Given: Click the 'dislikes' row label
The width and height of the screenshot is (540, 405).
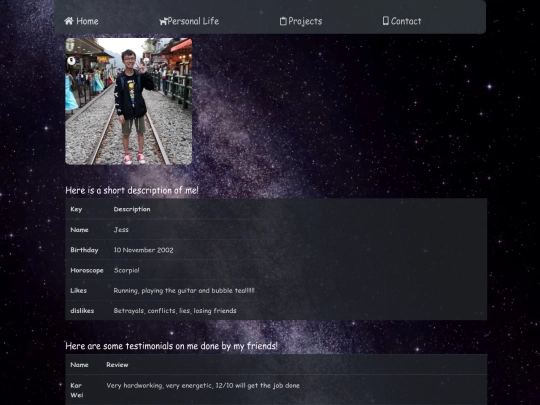Looking at the screenshot, I should [x=82, y=311].
